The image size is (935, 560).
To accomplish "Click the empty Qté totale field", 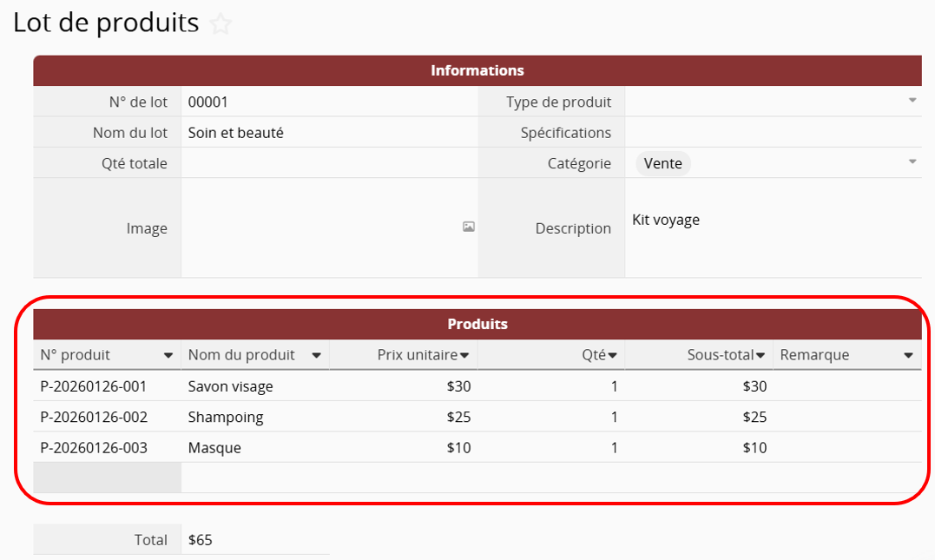I will [328, 163].
